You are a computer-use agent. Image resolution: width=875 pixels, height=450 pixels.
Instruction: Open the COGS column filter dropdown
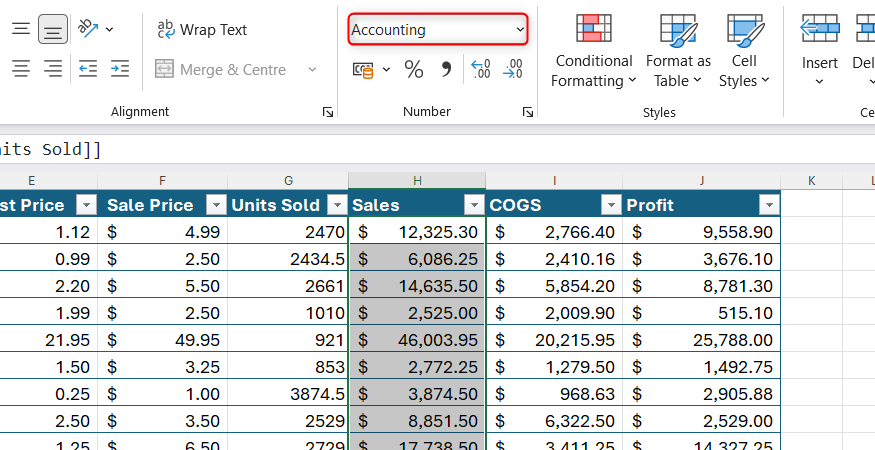[611, 205]
